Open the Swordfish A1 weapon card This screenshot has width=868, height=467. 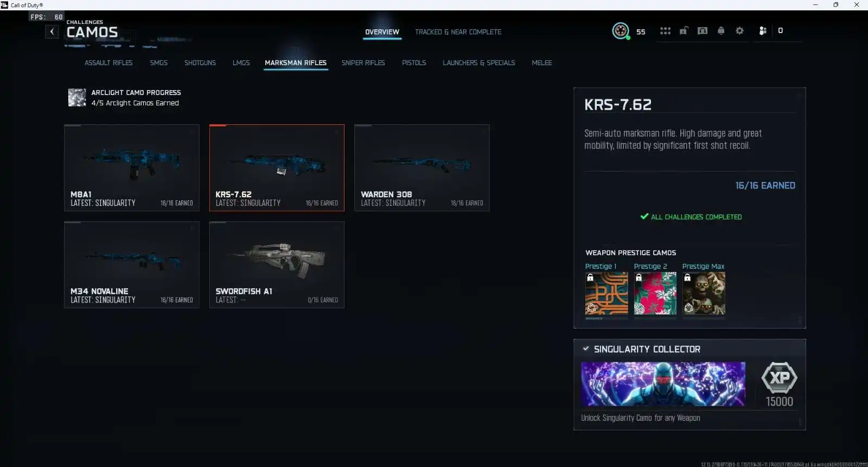277,264
